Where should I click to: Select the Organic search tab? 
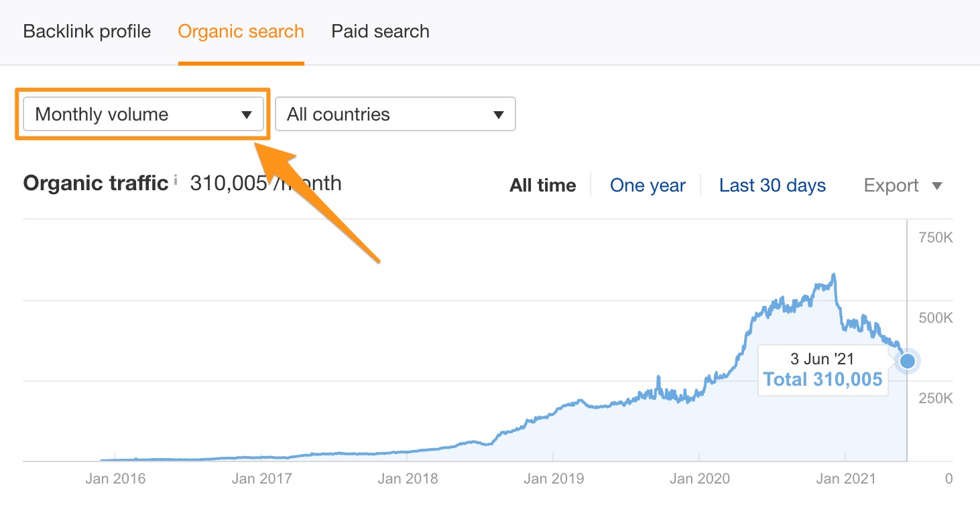click(241, 31)
